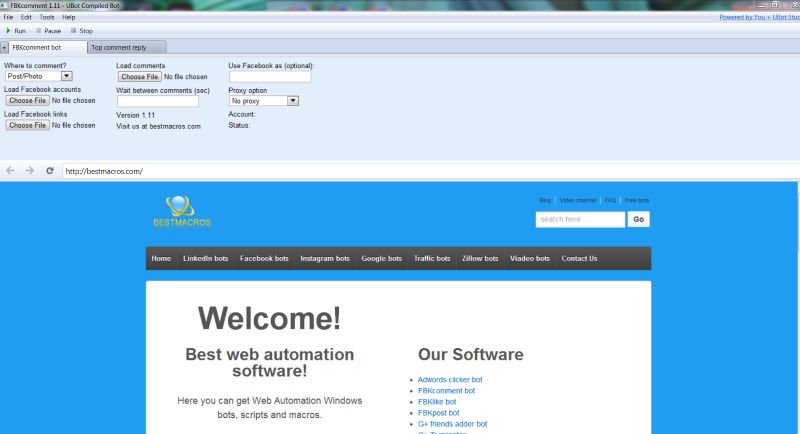Open the File menu
The height and width of the screenshot is (434, 800).
pyautogui.click(x=8, y=17)
